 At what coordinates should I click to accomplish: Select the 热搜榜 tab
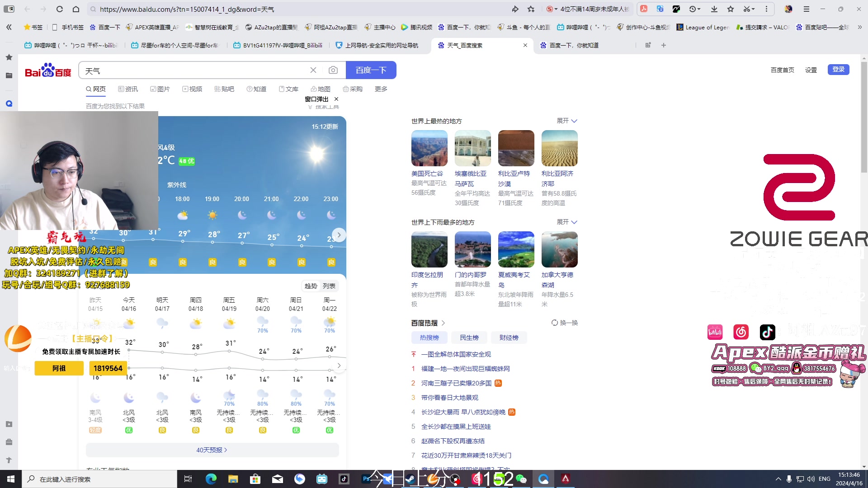[x=429, y=338]
